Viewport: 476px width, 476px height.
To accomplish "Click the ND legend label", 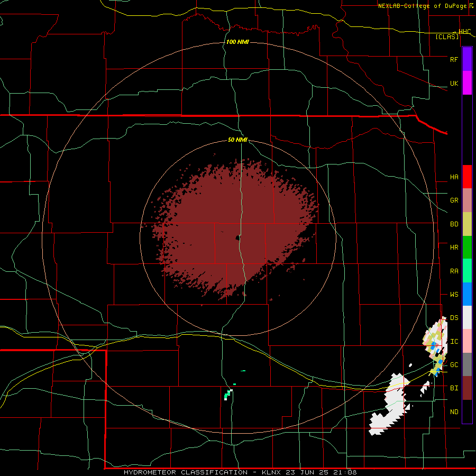I will (x=454, y=412).
